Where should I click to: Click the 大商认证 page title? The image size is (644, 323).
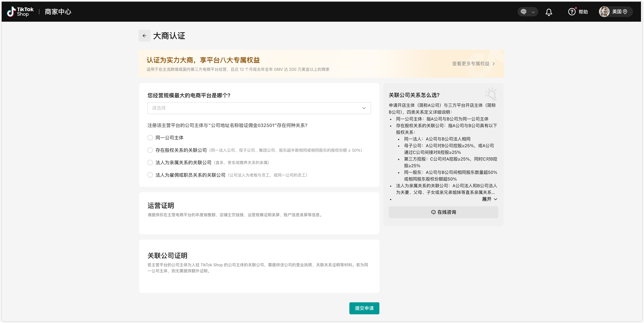169,36
